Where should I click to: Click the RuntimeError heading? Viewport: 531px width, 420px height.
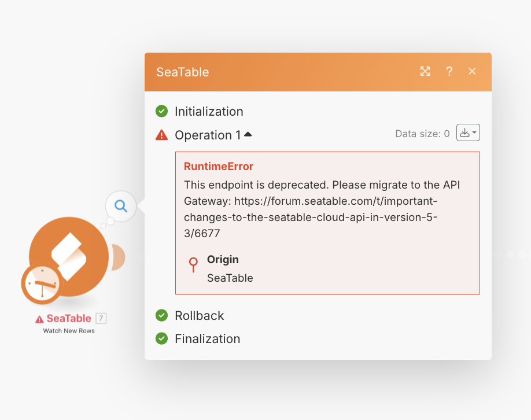tap(219, 166)
